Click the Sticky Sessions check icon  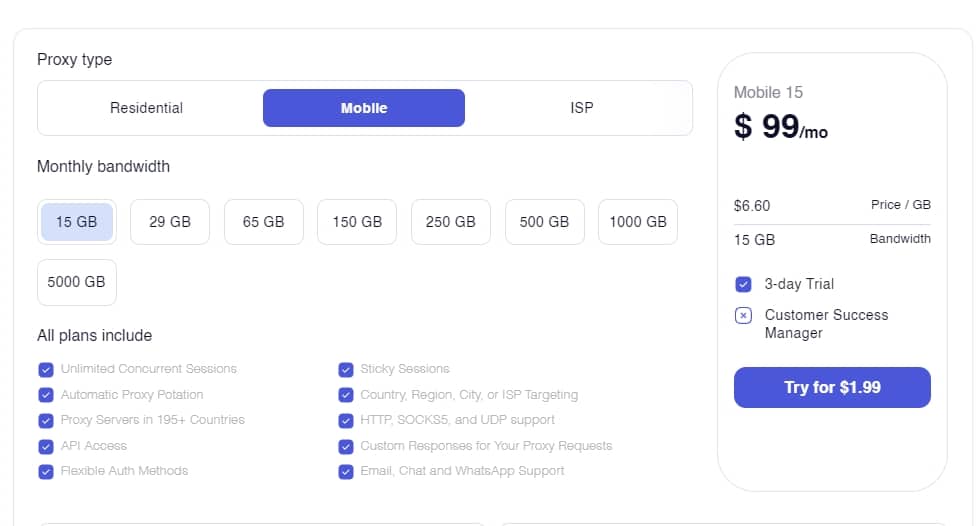[x=346, y=370]
